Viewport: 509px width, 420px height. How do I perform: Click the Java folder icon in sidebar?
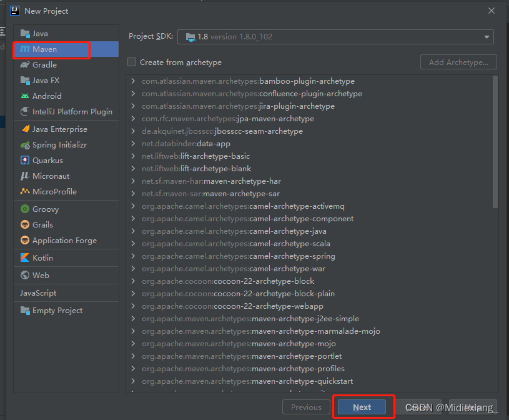25,34
